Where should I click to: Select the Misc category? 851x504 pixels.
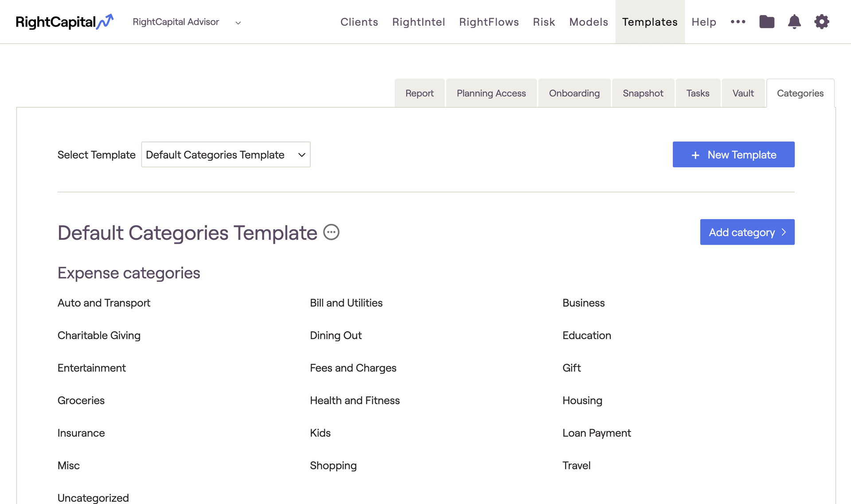[x=69, y=465]
